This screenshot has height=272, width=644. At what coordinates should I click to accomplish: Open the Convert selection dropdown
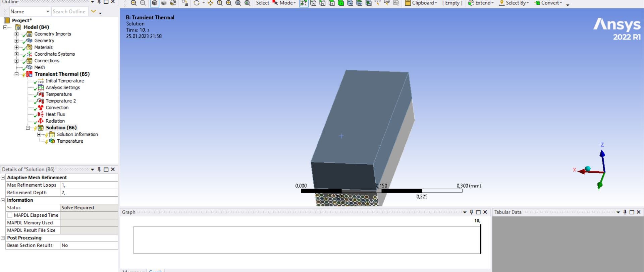pos(548,3)
